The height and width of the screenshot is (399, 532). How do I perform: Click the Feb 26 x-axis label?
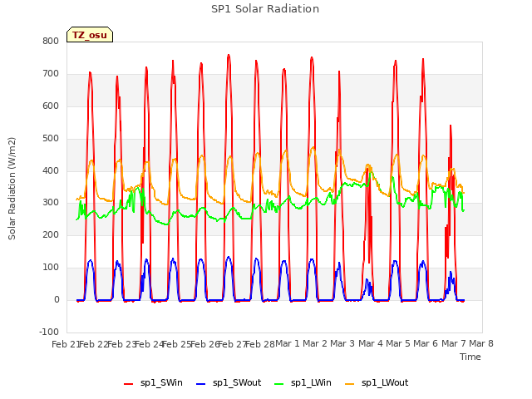[x=204, y=344]
